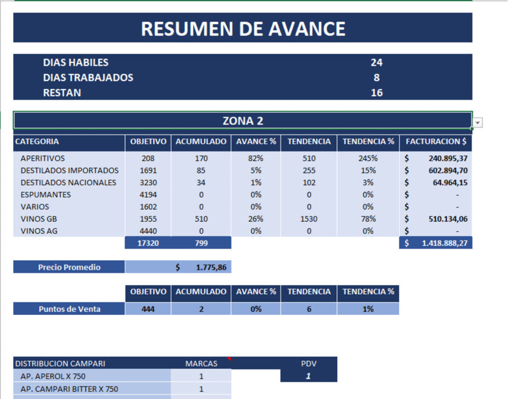Select the Precio Promedio label
Image resolution: width=532 pixels, height=399 pixels.
[69, 267]
